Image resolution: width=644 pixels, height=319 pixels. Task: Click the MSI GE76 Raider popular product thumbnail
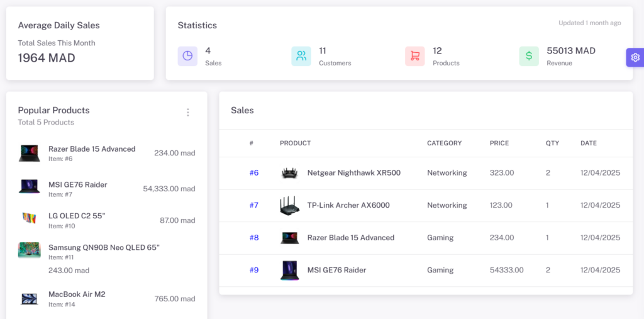(29, 186)
